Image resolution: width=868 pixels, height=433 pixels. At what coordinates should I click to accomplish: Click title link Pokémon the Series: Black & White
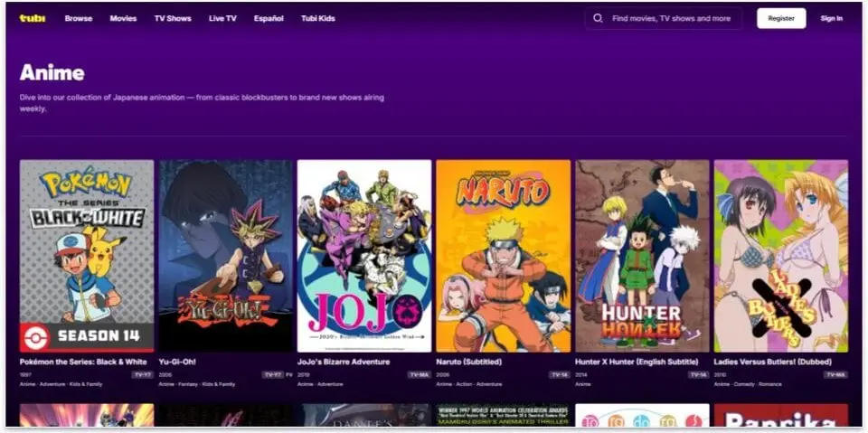tap(83, 362)
